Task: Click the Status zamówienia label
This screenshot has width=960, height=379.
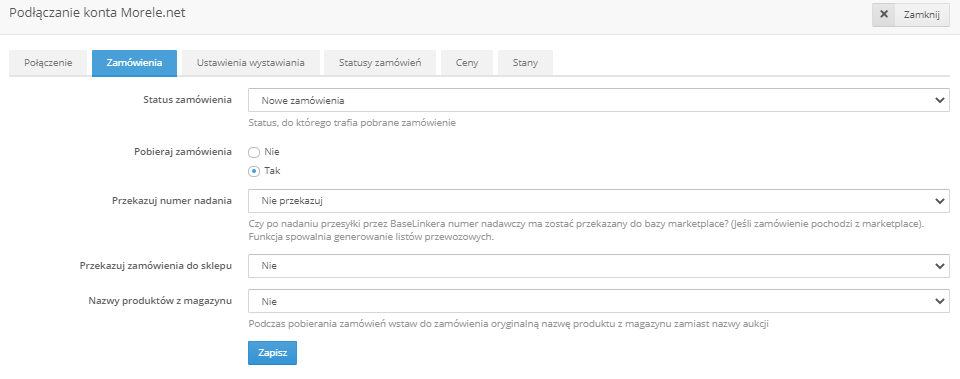Action: [x=187, y=100]
